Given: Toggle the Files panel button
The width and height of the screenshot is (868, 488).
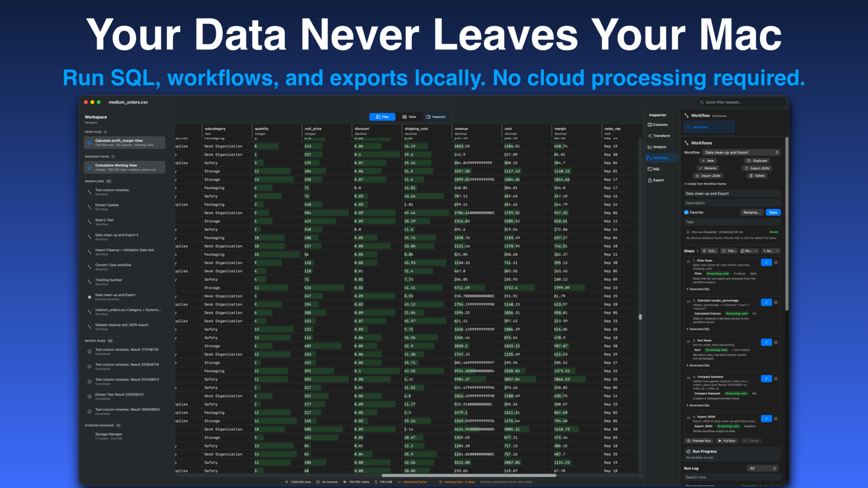Looking at the screenshot, I should [x=382, y=117].
